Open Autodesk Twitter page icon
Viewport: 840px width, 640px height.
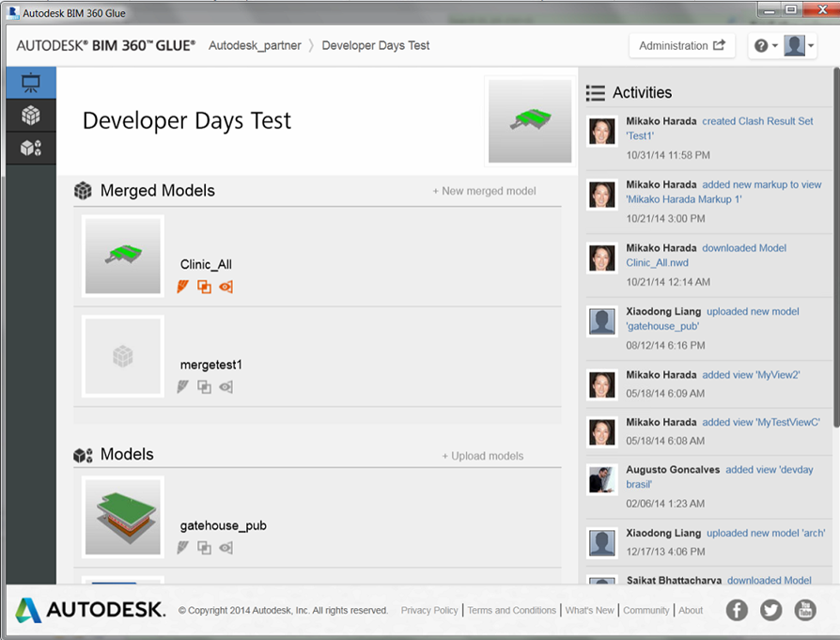coord(771,610)
